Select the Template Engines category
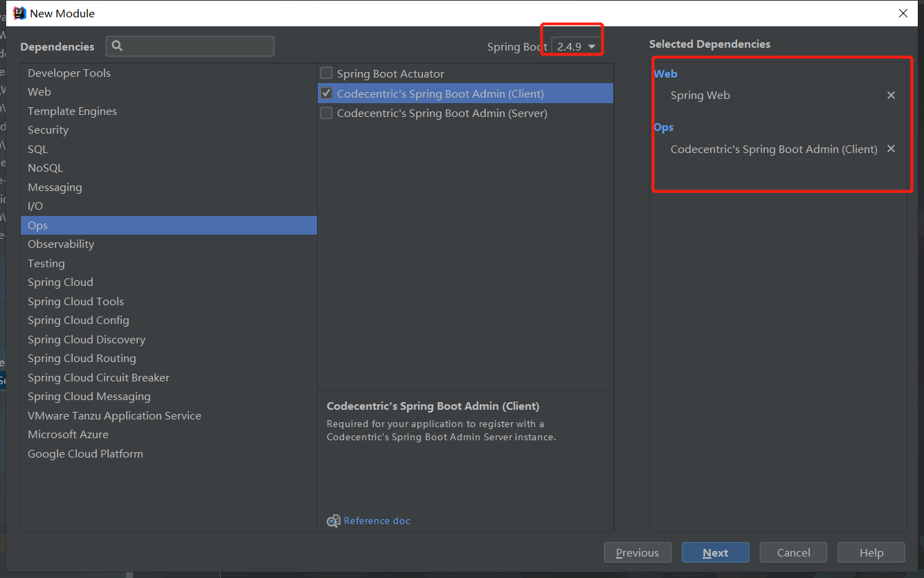 pos(169,111)
